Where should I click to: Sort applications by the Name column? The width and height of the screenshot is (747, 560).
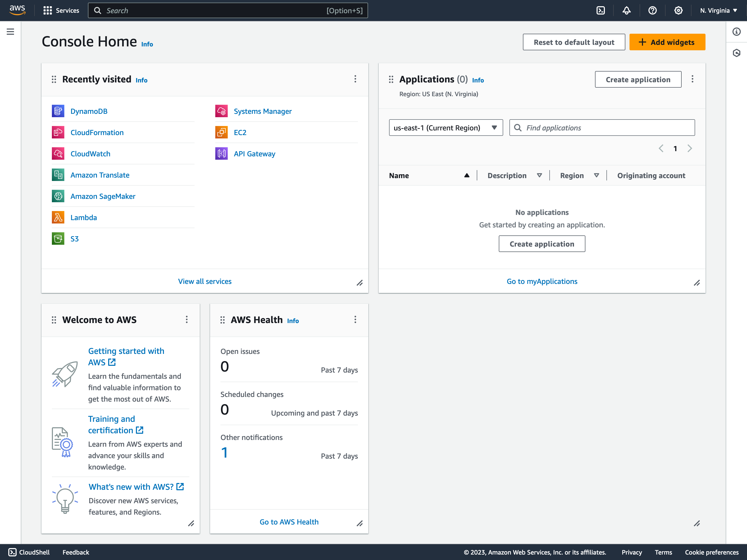[429, 176]
